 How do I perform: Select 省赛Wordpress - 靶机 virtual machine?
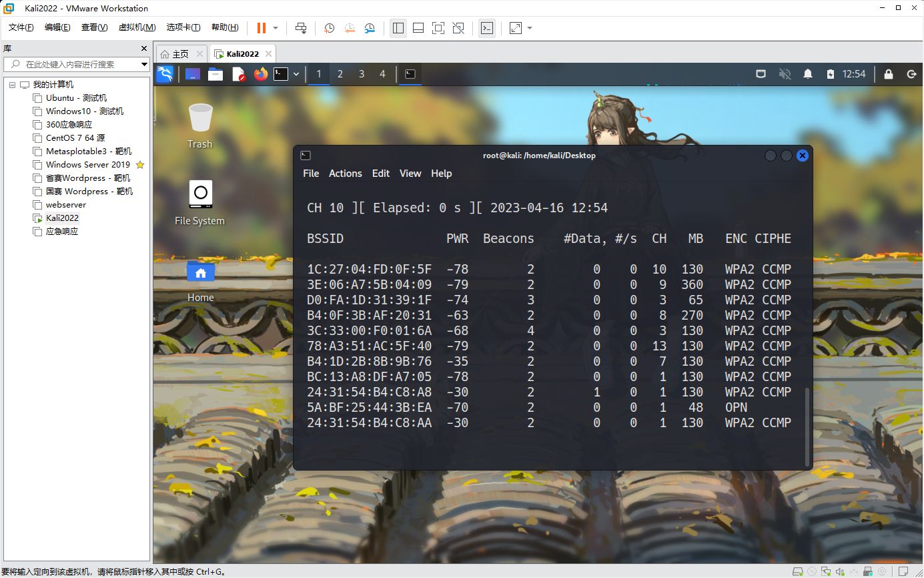(88, 178)
